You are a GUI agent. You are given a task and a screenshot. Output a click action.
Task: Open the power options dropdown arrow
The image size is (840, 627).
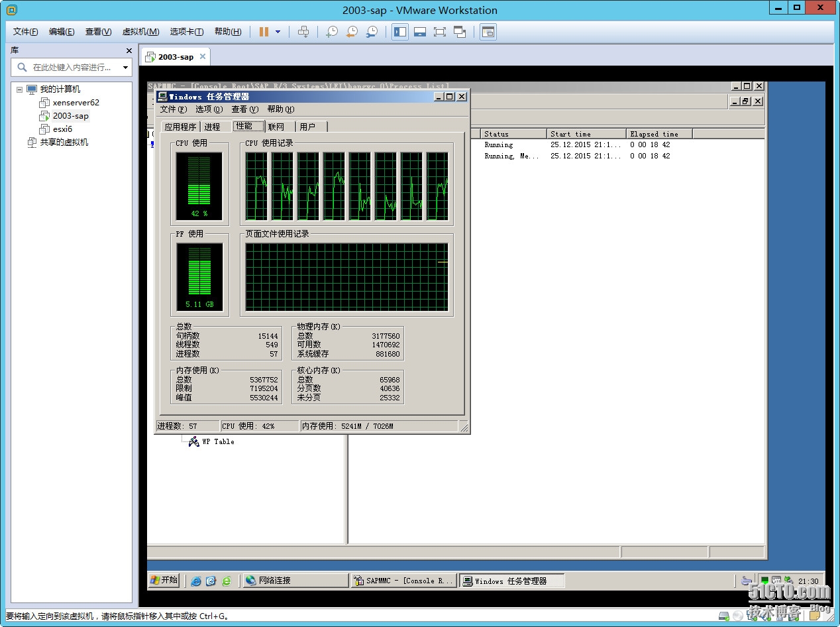[278, 32]
